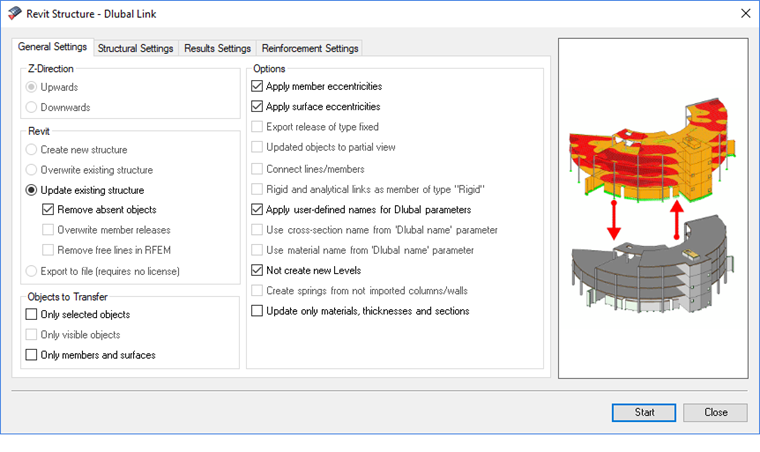Toggle Apply surface eccentricities checkbox
Image resolution: width=760 pixels, height=452 pixels.
(258, 107)
